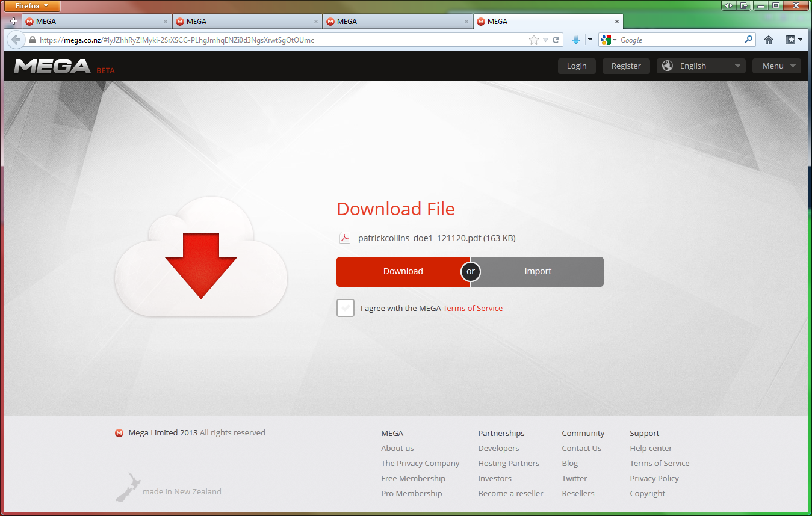
Task: Tick the MEGA Terms of Service checkbox
Action: tap(346, 308)
